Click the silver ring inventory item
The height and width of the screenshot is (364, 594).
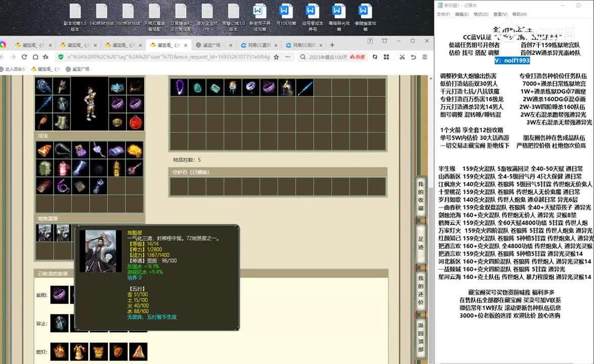coord(251,87)
